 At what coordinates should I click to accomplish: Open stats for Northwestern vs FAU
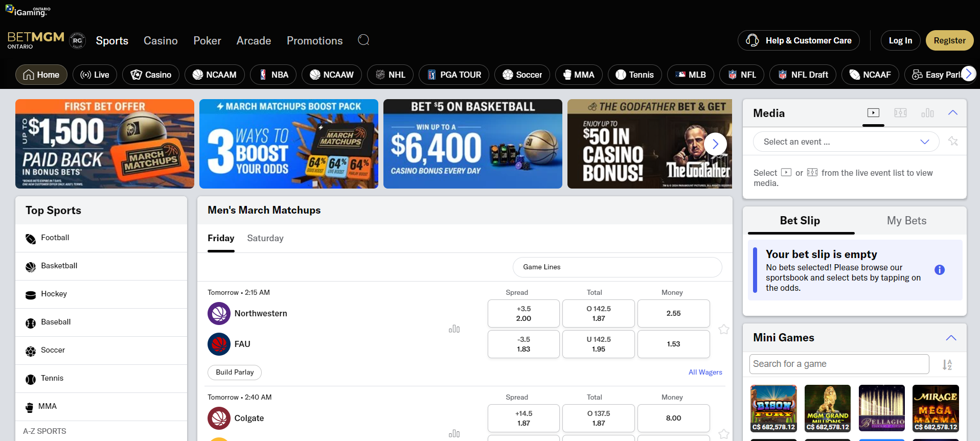coord(454,329)
